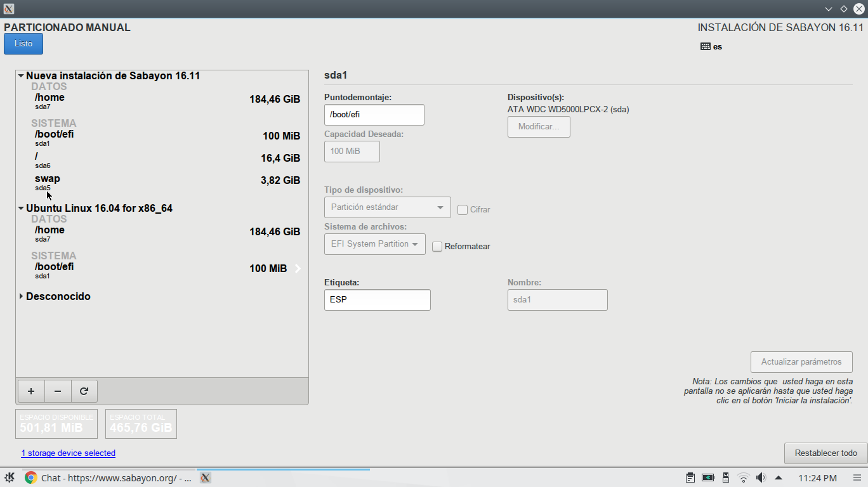
Task: Click Actualizar parámetros button
Action: 801,362
